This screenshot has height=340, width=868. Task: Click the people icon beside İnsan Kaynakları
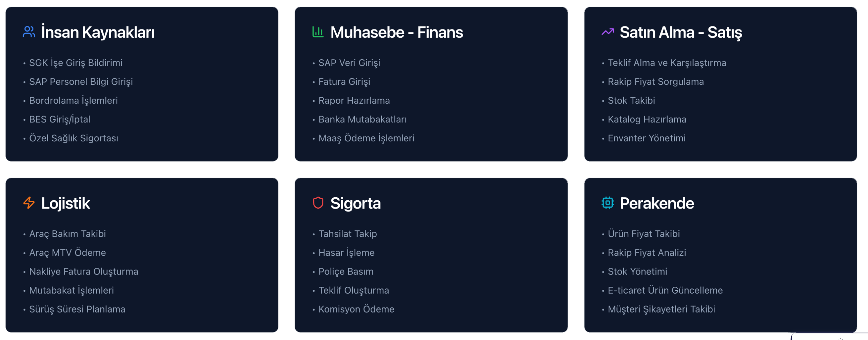pos(29,32)
